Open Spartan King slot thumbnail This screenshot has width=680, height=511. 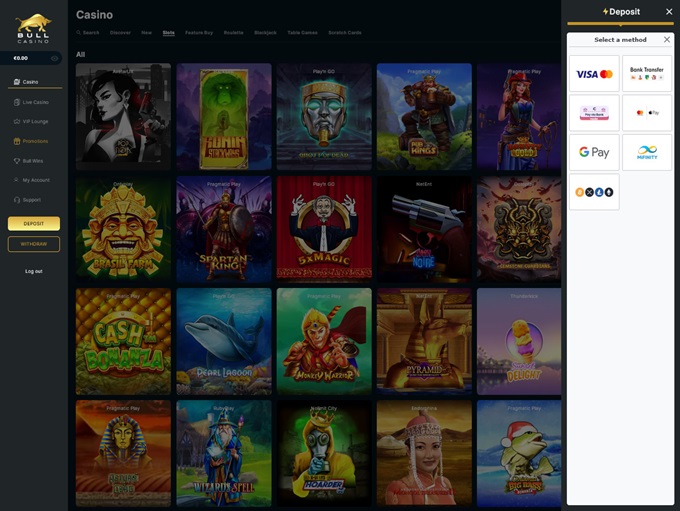click(x=223, y=229)
